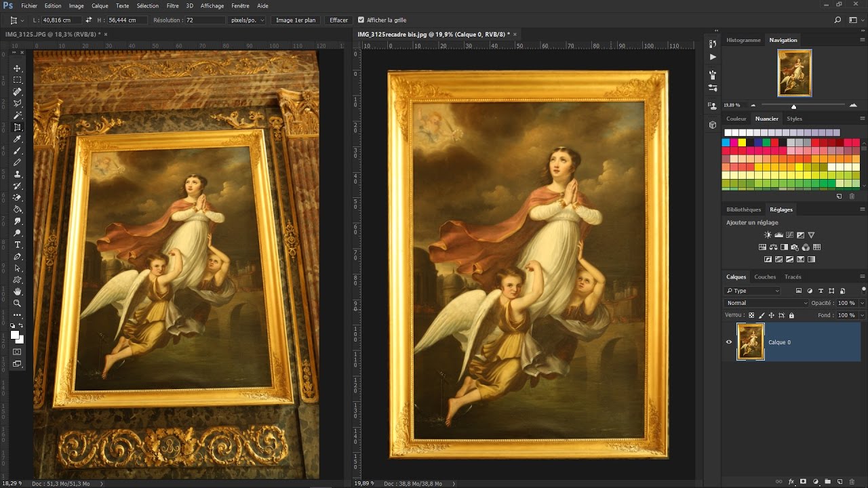This screenshot has width=868, height=488.
Task: Select the Crop tool in toolbar
Action: click(x=18, y=127)
